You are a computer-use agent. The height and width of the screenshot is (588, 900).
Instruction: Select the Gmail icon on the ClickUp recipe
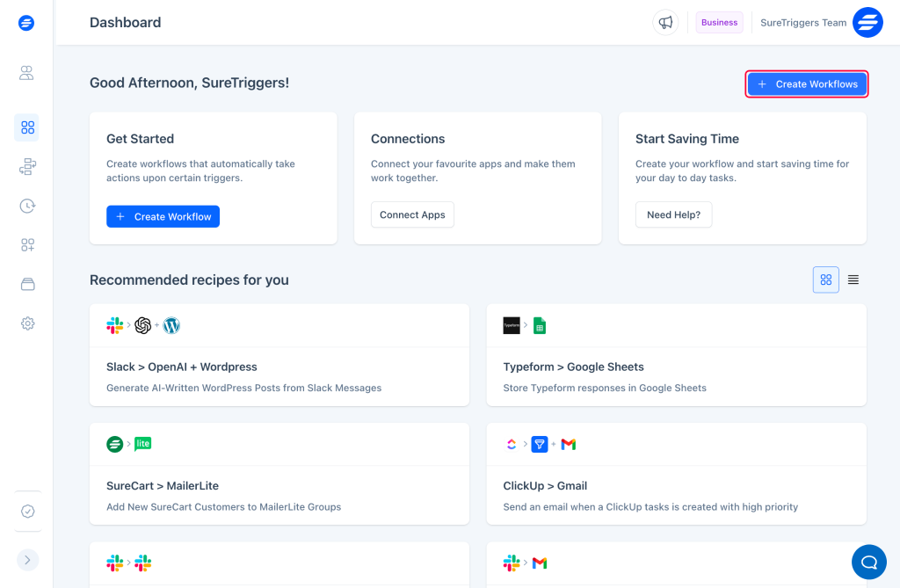(x=568, y=444)
